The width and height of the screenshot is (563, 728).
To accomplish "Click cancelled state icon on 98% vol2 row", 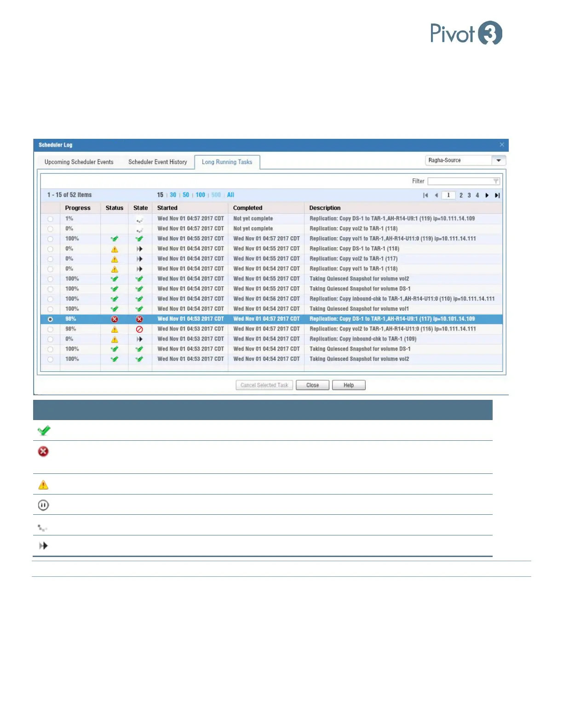I will coord(139,329).
